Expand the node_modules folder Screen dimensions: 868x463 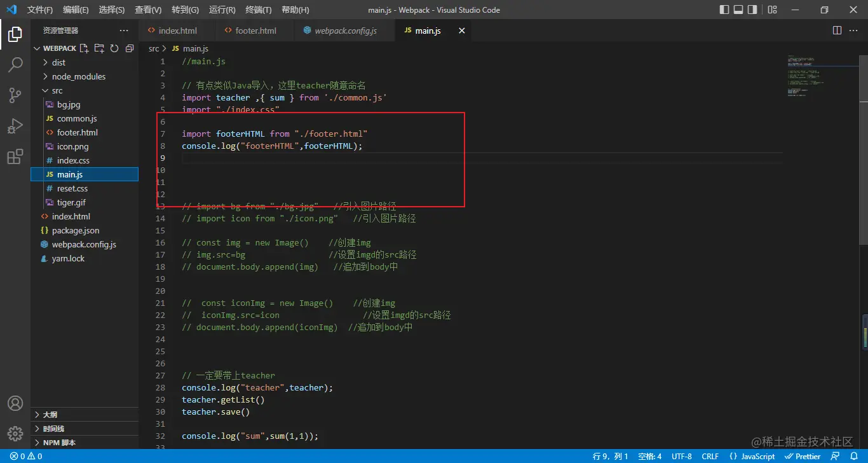85,76
